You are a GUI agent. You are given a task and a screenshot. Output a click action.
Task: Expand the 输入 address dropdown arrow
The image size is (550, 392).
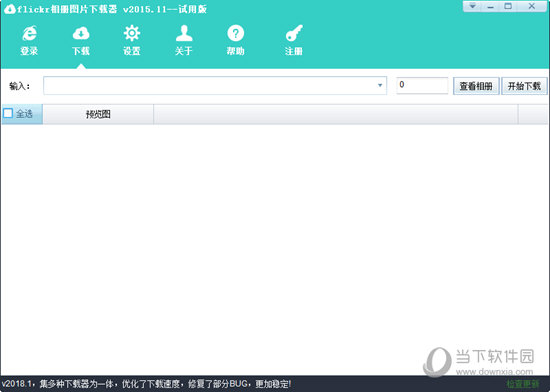pyautogui.click(x=380, y=85)
